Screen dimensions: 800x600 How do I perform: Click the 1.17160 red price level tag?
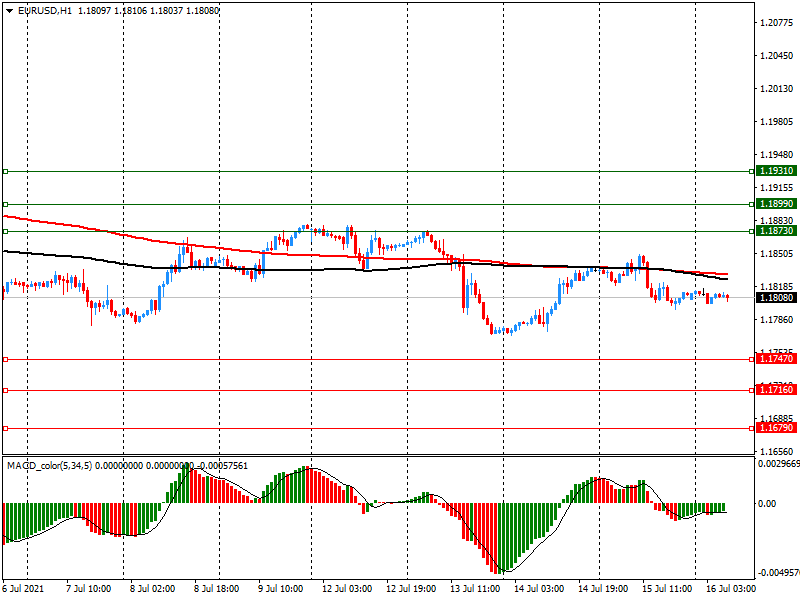776,390
